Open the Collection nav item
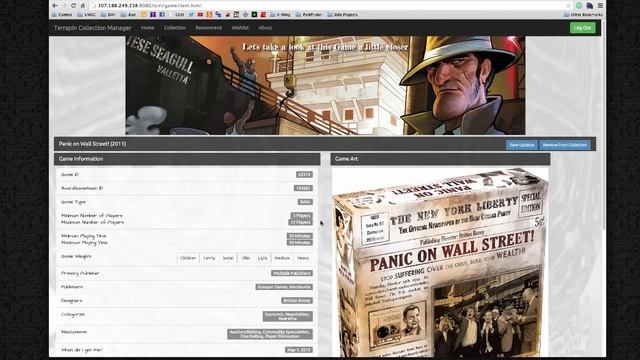640x360 pixels. [175, 28]
